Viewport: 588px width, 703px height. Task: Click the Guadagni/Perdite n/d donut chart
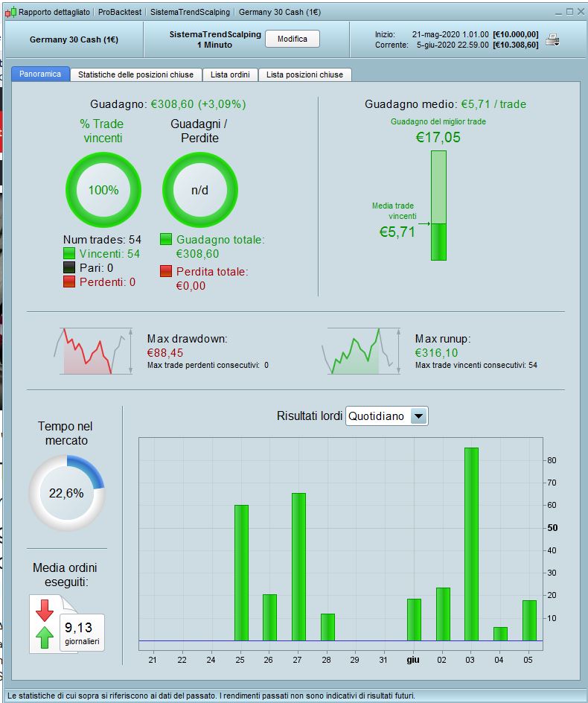point(200,190)
